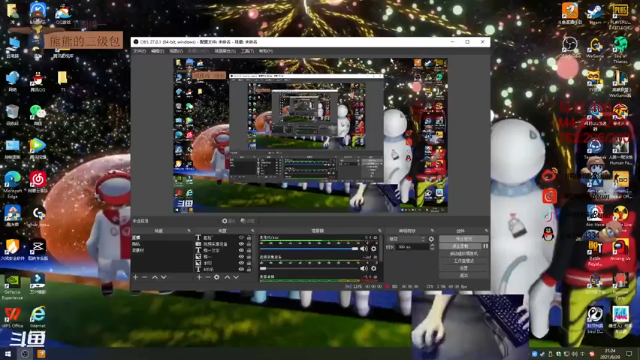Toggle lock on first source in list
Screen dimensions: 640x360
click(249, 238)
